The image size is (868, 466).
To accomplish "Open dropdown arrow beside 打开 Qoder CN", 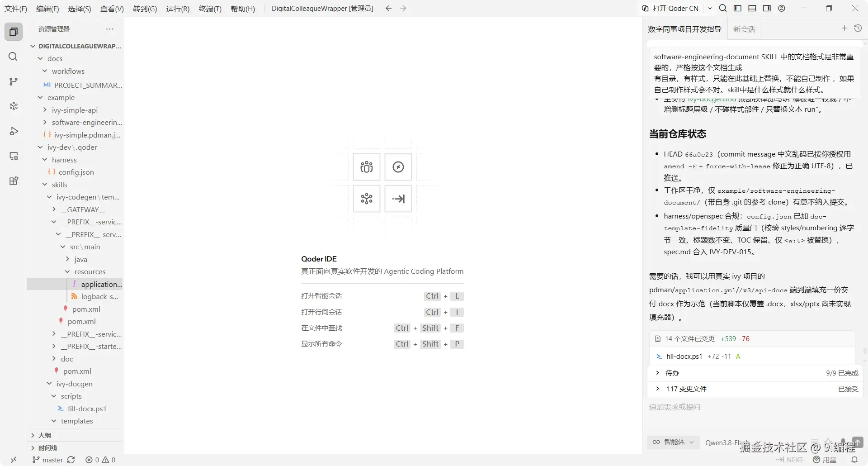I will point(710,8).
